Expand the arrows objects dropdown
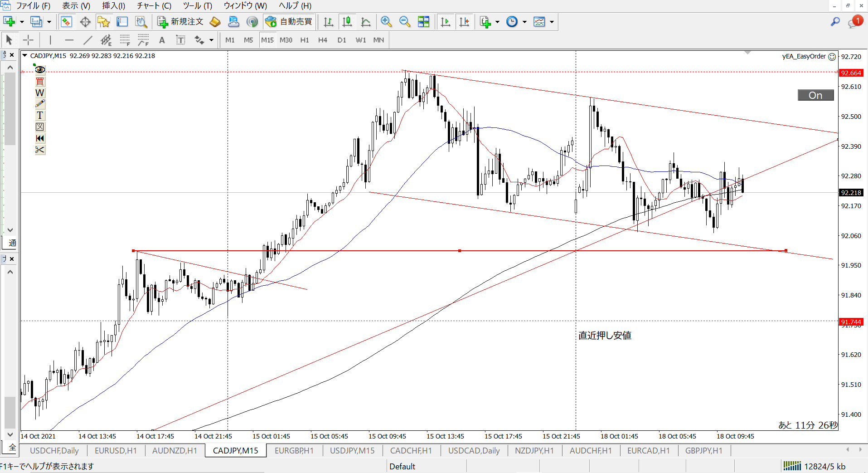The image size is (868, 473). click(211, 40)
